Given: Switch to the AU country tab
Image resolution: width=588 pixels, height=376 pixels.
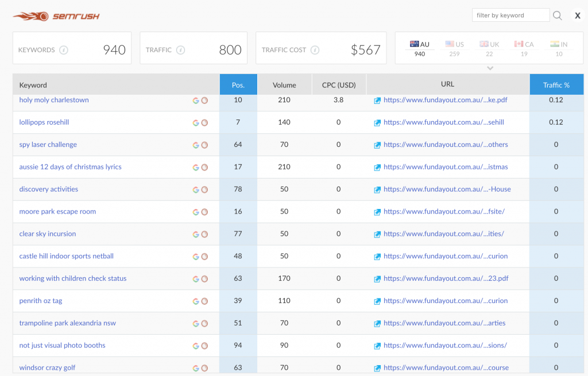Looking at the screenshot, I should (420, 48).
